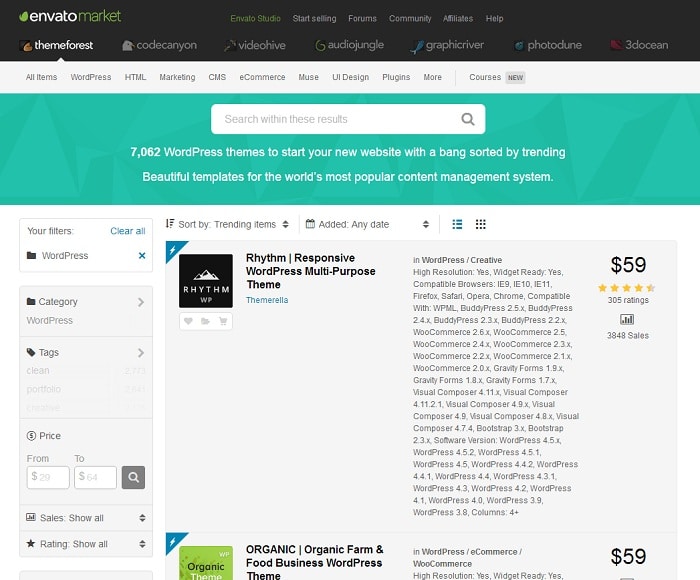Click WordPress / eCommerce / WooCommerce category link for Organic
This screenshot has width=700, height=580.
(467, 558)
